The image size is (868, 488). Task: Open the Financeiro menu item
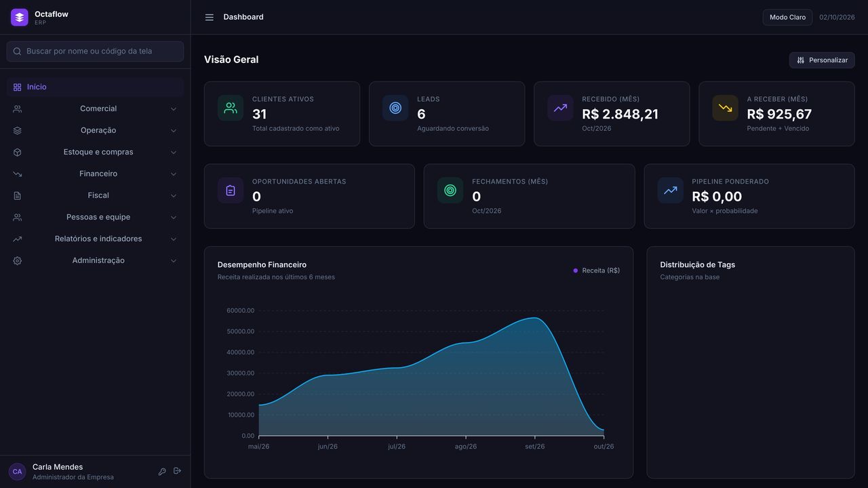click(x=95, y=174)
